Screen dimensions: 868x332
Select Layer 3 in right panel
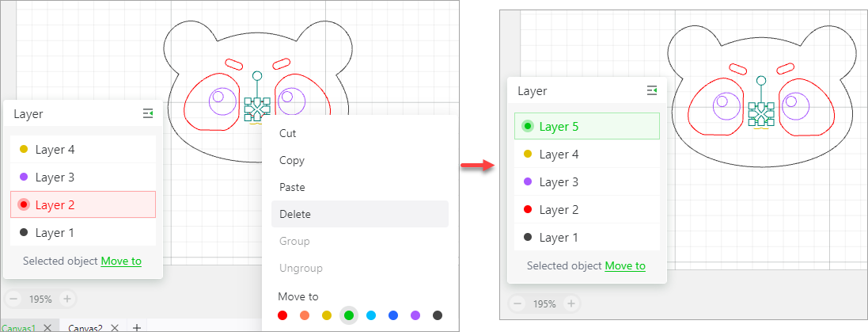(x=587, y=181)
